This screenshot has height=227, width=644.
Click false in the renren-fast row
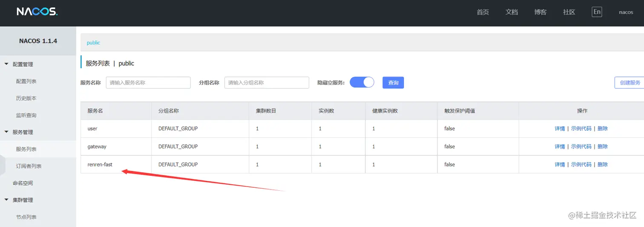coord(450,164)
